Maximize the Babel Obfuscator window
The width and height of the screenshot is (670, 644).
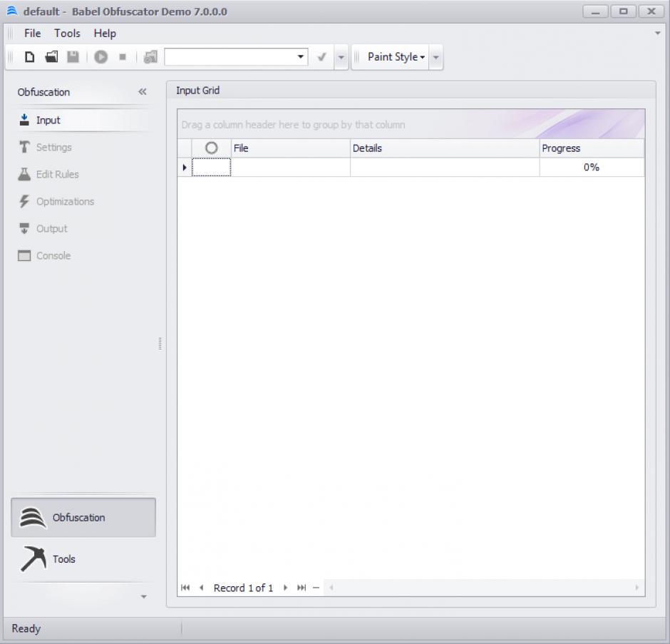click(x=624, y=11)
